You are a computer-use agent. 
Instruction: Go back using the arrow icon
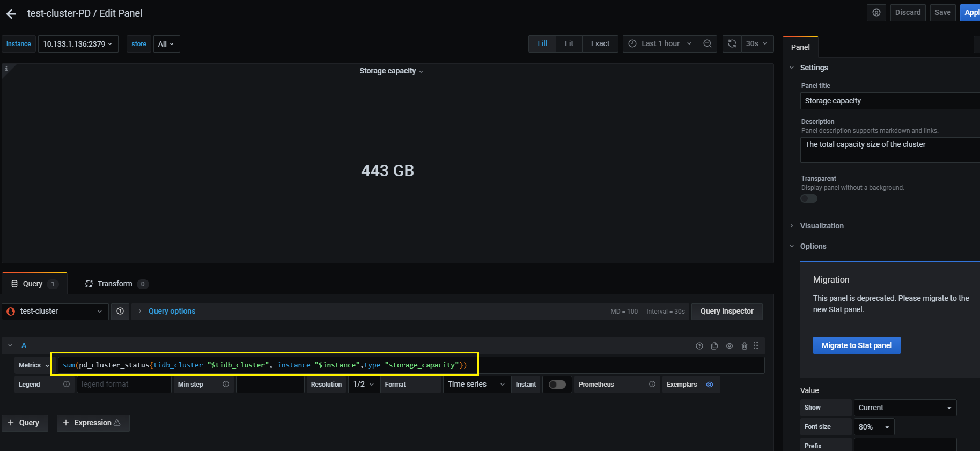(x=11, y=14)
